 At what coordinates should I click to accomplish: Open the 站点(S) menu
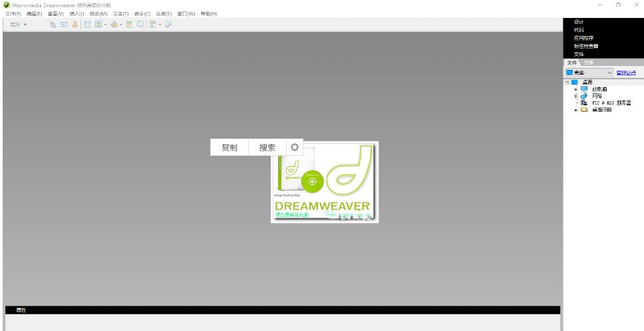[164, 13]
